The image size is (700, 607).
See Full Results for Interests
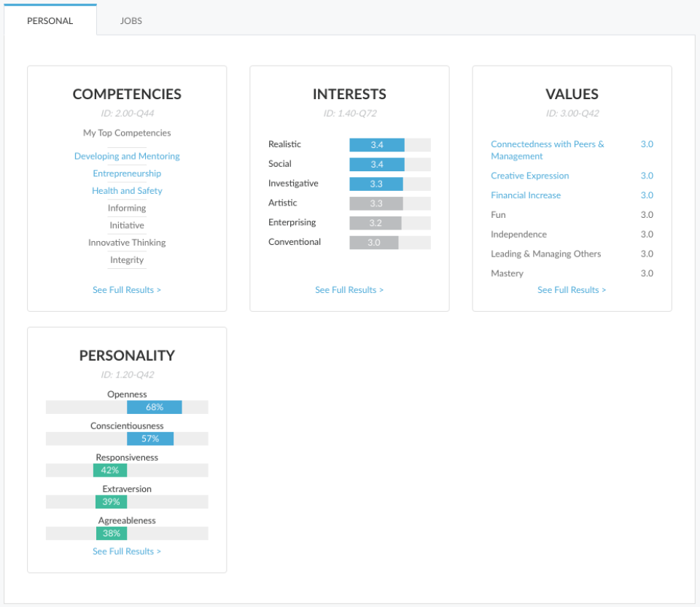click(349, 290)
